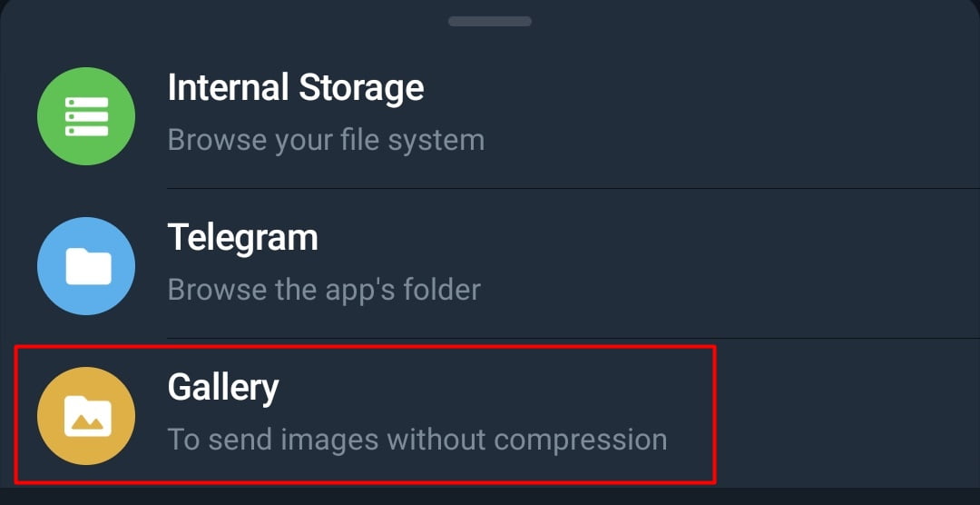Select the Telegram entry title

click(242, 238)
